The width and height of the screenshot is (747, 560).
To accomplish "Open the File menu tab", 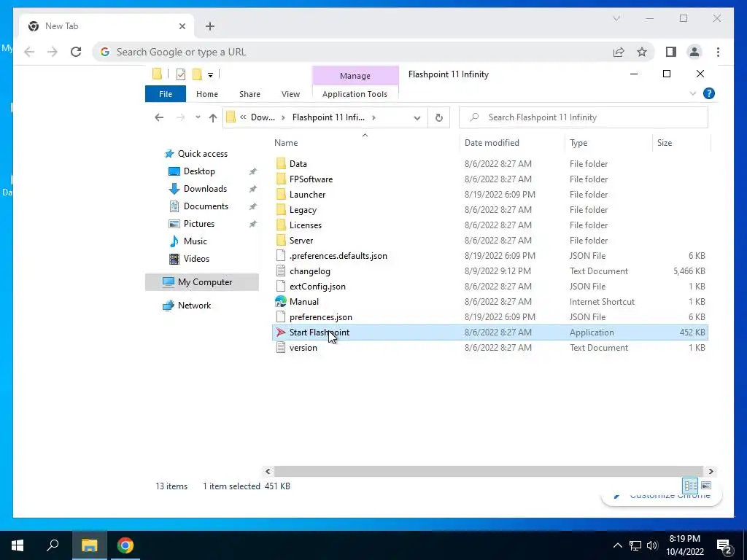I will (x=166, y=94).
